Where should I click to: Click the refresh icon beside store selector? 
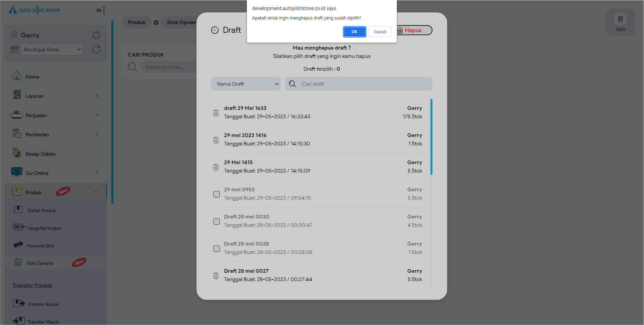coord(96,50)
